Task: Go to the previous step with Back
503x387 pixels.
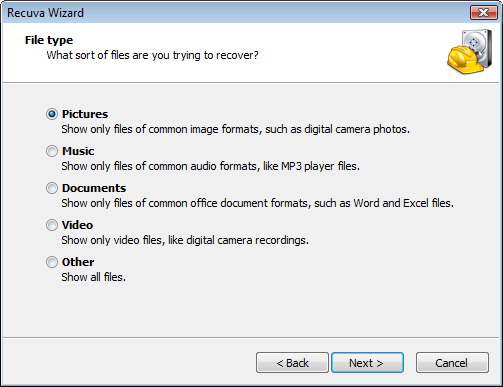Action: pyautogui.click(x=292, y=363)
